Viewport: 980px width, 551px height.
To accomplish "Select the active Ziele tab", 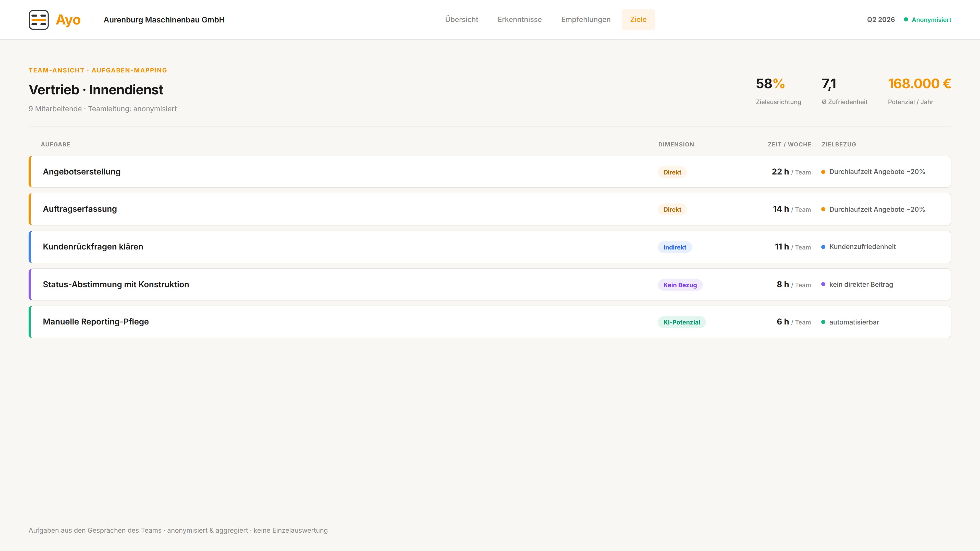I will 638,19.
